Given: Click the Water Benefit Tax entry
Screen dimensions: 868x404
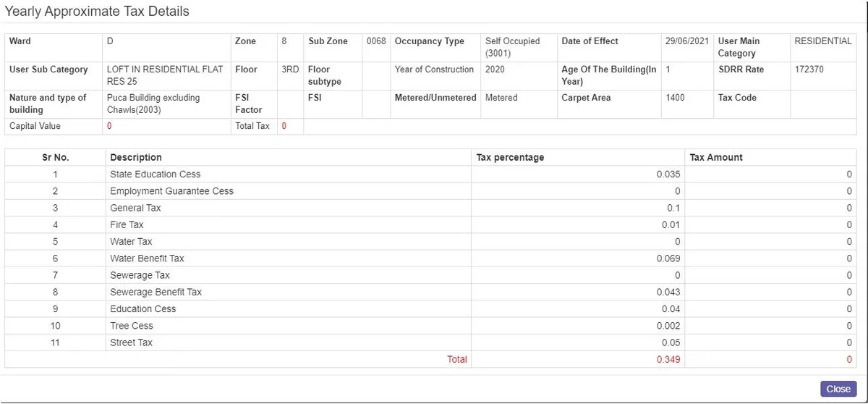Looking at the screenshot, I should (x=147, y=258).
